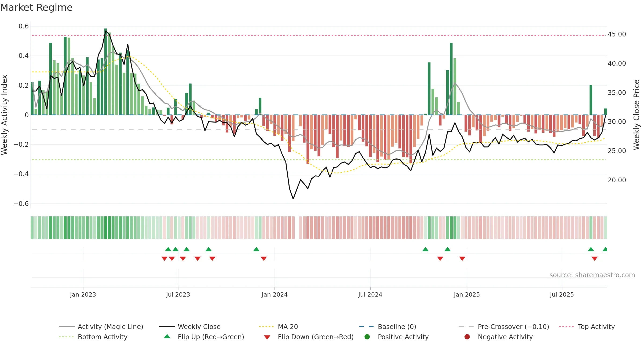The height and width of the screenshot is (362, 644).
Task: Toggle the Top Activity legend entry
Action: 587,327
